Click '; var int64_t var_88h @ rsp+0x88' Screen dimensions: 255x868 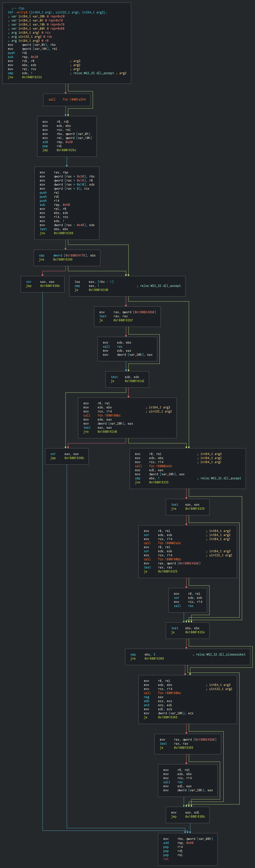coord(36,28)
